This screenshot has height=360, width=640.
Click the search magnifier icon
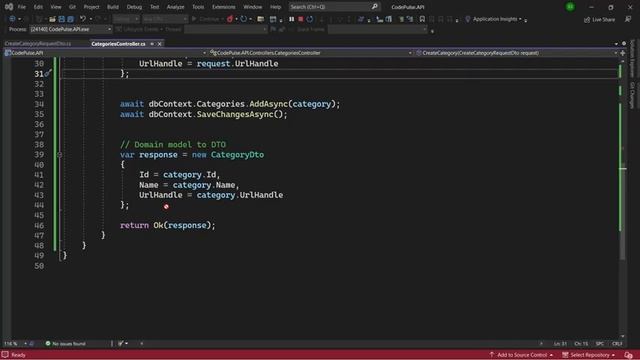374,7
